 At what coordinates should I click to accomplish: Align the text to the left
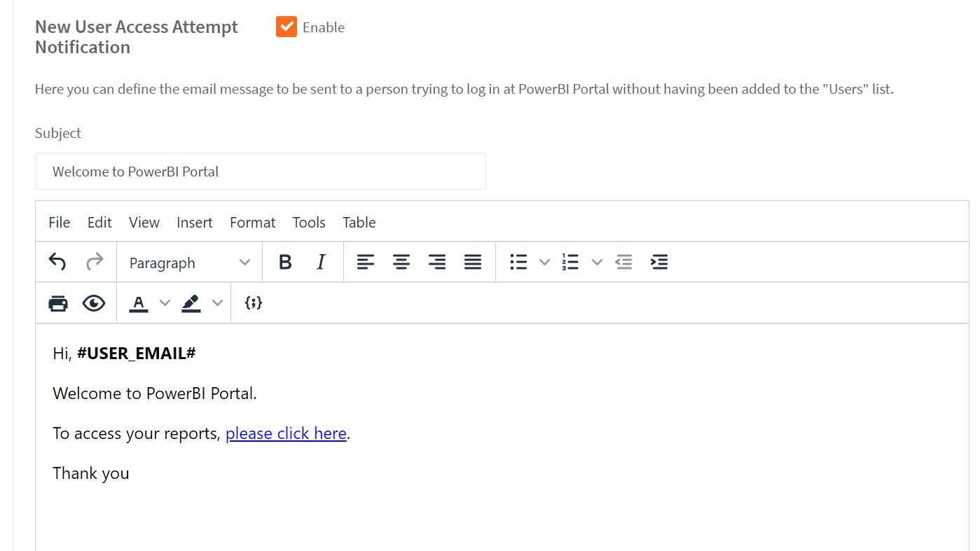point(365,261)
